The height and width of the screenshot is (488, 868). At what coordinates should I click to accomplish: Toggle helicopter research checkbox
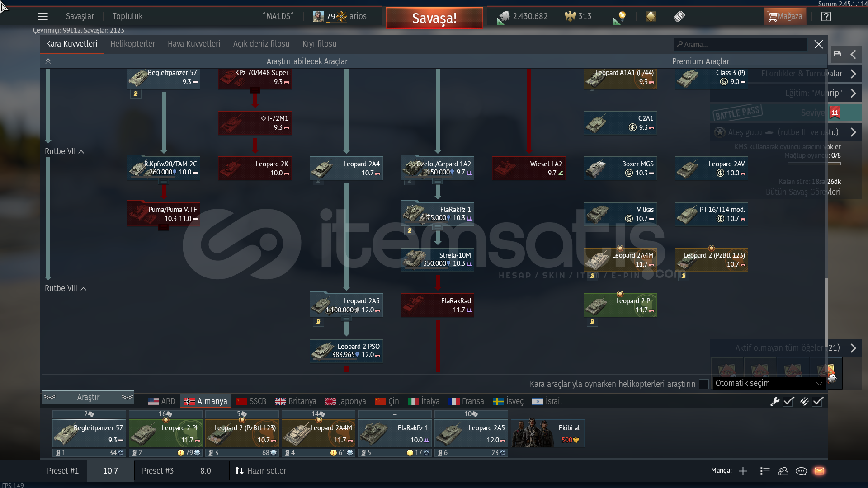point(703,384)
